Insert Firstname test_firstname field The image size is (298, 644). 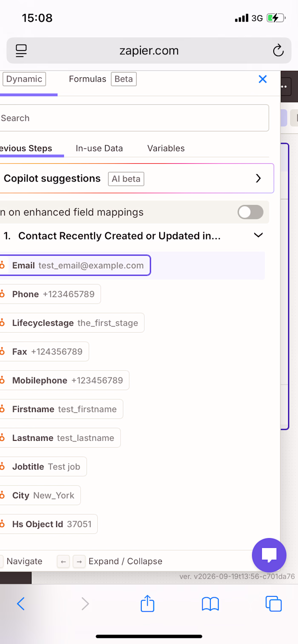pyautogui.click(x=61, y=409)
